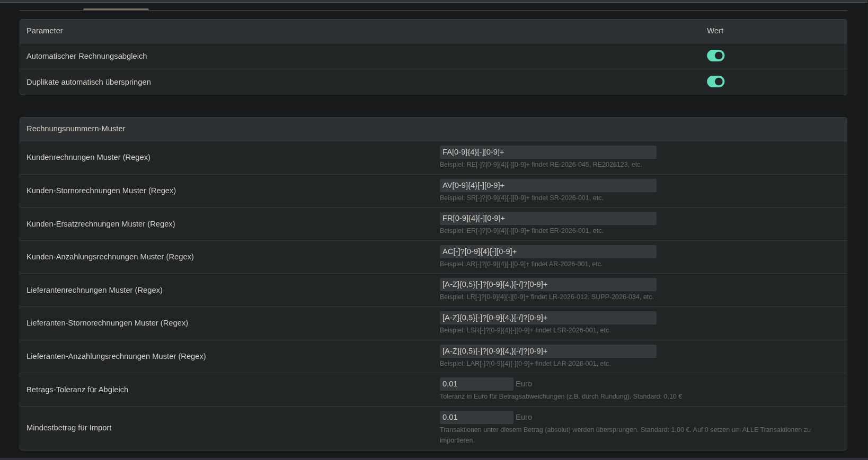Viewport: 868px width, 460px height.
Task: Toggle the Automatischer Rechnungsabgleich switch
Action: pyautogui.click(x=715, y=56)
